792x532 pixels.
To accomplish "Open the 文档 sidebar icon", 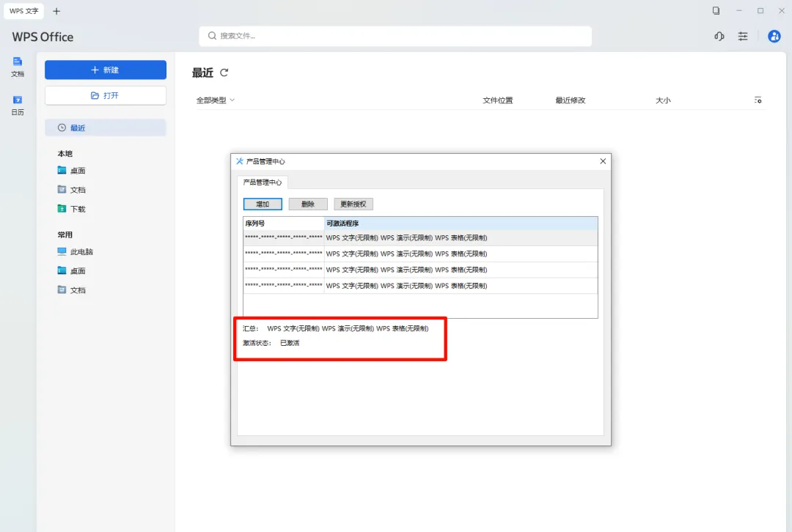I will (x=18, y=67).
